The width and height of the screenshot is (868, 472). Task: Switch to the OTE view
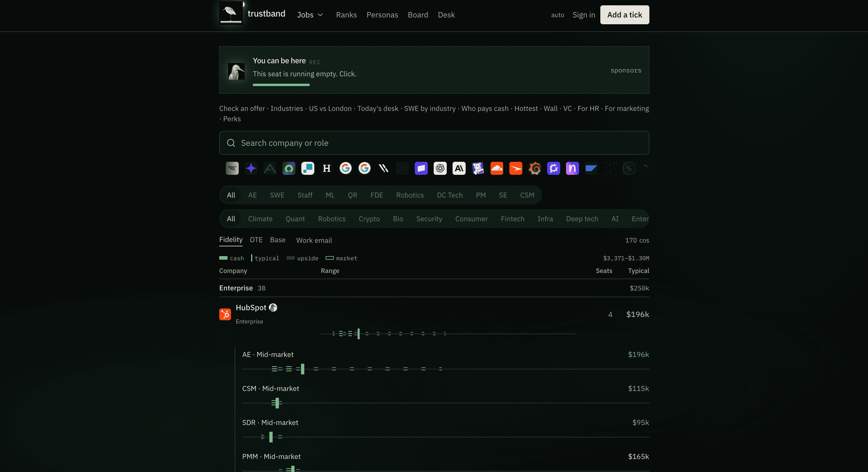pos(256,240)
